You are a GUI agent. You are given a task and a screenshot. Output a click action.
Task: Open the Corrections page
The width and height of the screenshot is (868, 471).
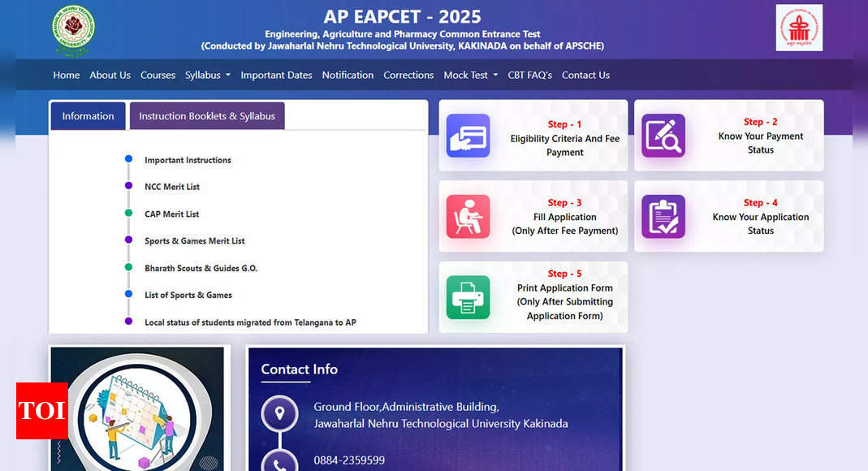click(408, 76)
